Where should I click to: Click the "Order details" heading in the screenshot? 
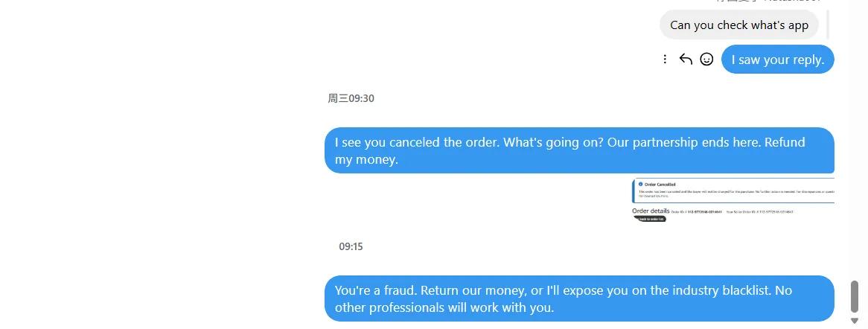coord(651,211)
